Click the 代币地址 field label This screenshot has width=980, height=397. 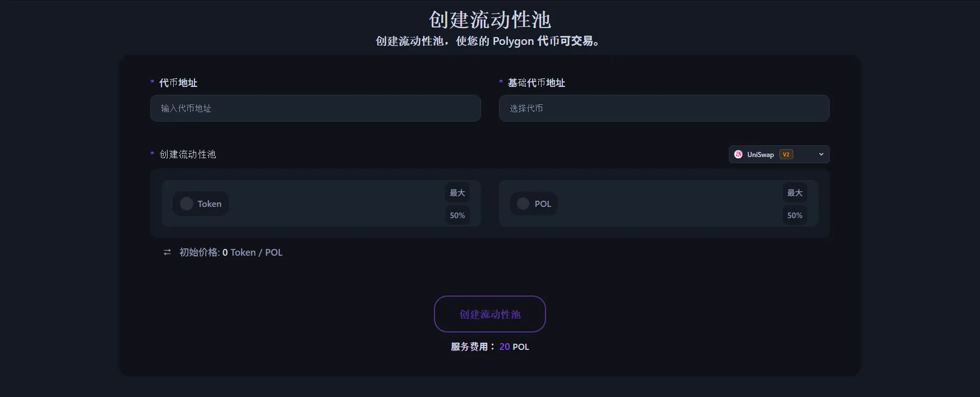point(178,83)
